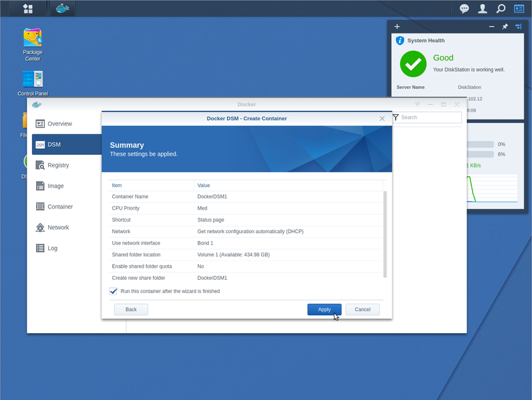Minimize the Docker window
The height and width of the screenshot is (400, 532).
coord(431,105)
